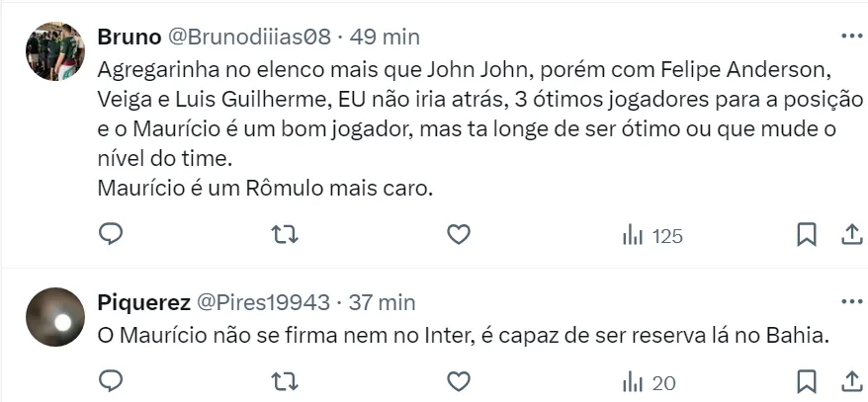
Task: Open more options on Bruno's tweet
Action: click(x=850, y=36)
